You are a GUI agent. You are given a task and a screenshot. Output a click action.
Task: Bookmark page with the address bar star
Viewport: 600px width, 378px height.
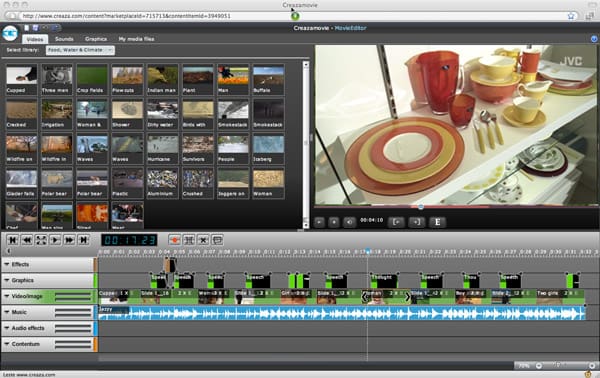click(x=571, y=16)
